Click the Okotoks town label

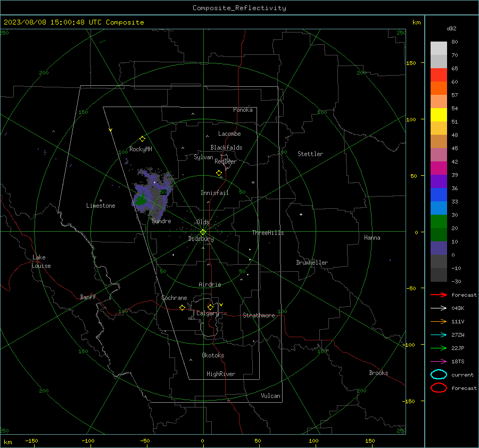pyautogui.click(x=213, y=355)
